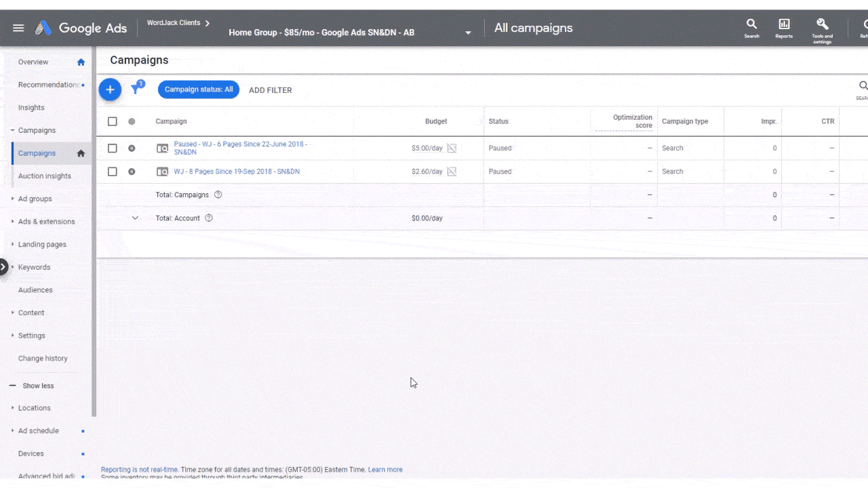Click Show less in sidebar
Screen dimensions: 868x488
(38, 386)
